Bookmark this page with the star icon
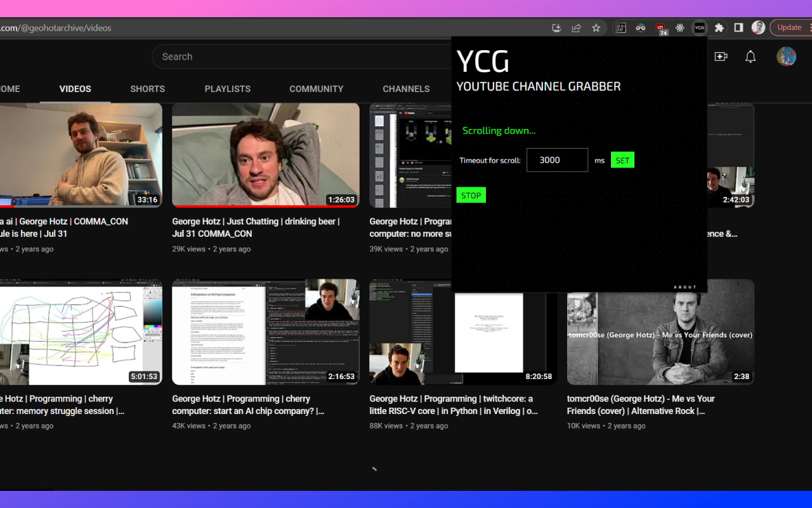812x508 pixels. (x=596, y=28)
